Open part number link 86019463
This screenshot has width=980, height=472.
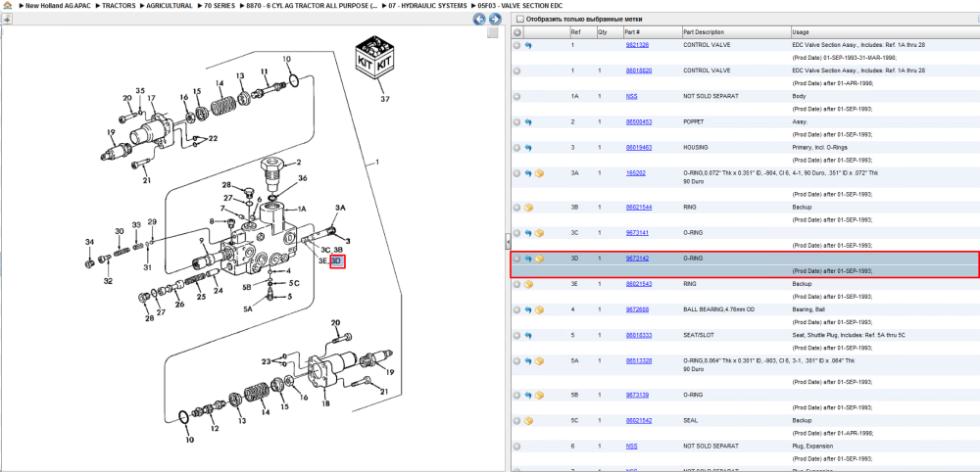[639, 147]
